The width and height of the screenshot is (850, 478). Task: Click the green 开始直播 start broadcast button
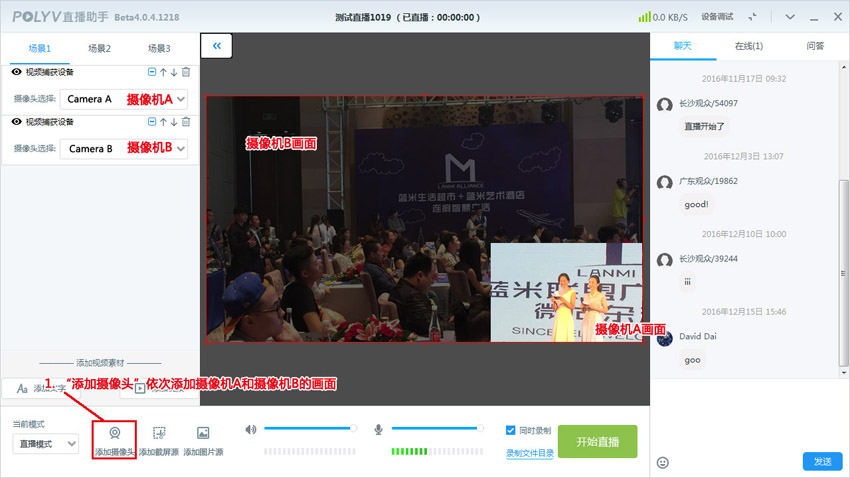tap(597, 442)
